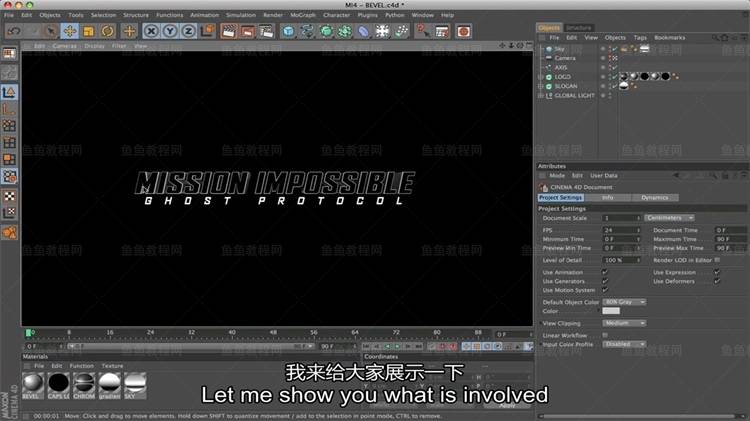This screenshot has height=421, width=750.
Task: Toggle SLOGAN generator enable checkmark
Action: tap(614, 86)
